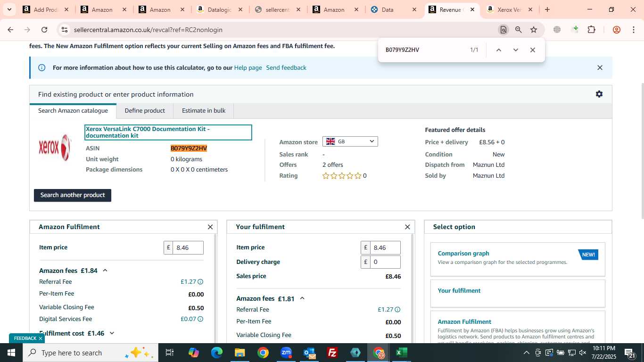The height and width of the screenshot is (362, 644).
Task: Click the Windows taskbar search box
Action: (x=90, y=353)
